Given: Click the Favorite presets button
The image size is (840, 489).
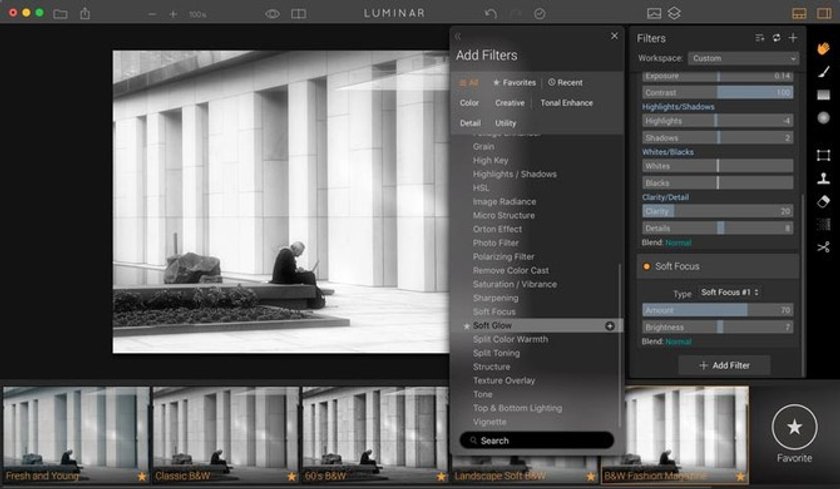Looking at the screenshot, I should click(x=794, y=434).
